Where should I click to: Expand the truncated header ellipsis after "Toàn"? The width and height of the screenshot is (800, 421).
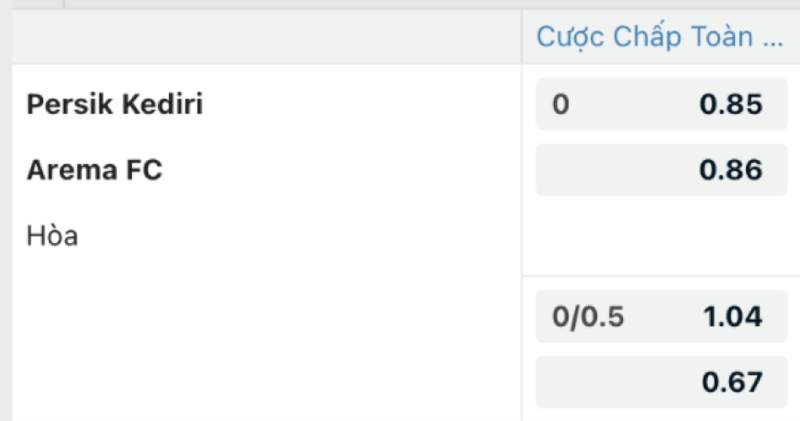click(772, 38)
